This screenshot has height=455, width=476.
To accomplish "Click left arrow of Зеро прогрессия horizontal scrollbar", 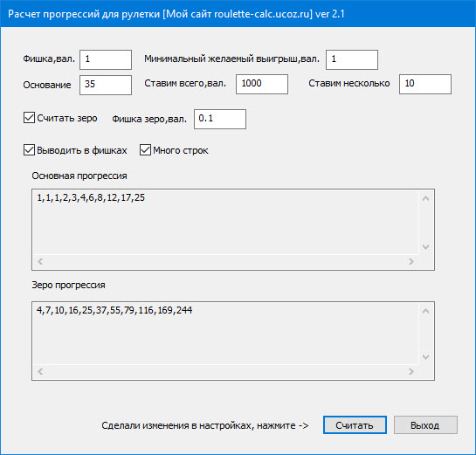I will click(40, 371).
